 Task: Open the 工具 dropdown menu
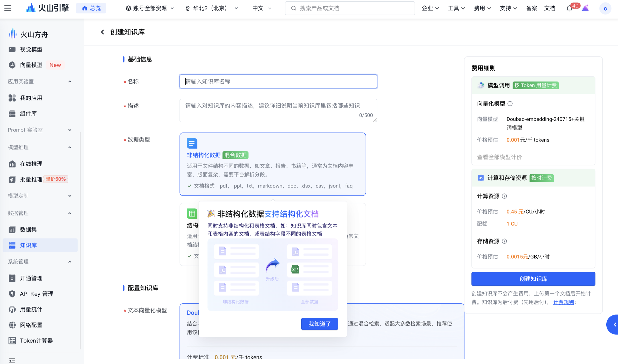456,8
